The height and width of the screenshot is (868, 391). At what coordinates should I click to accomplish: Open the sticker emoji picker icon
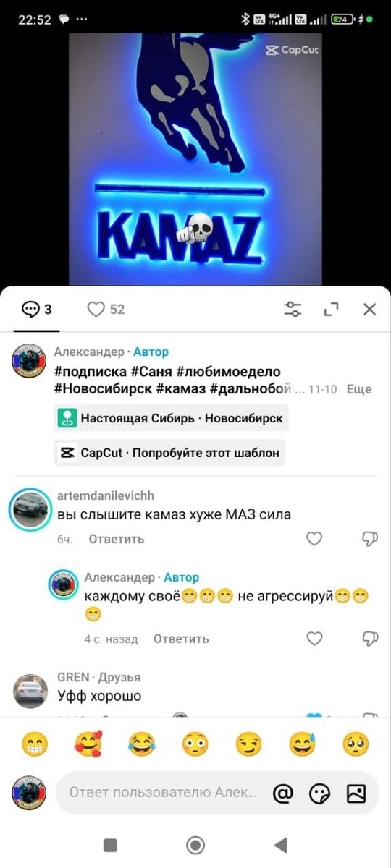tap(319, 793)
